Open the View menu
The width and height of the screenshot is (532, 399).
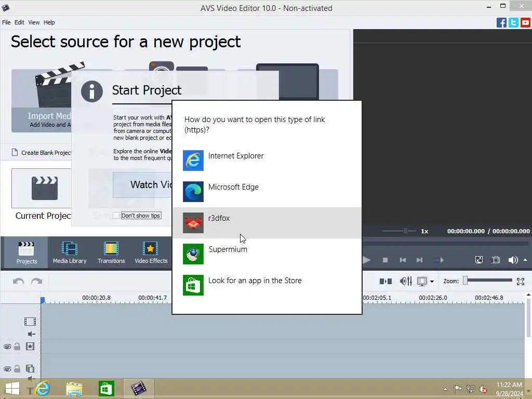pos(34,22)
